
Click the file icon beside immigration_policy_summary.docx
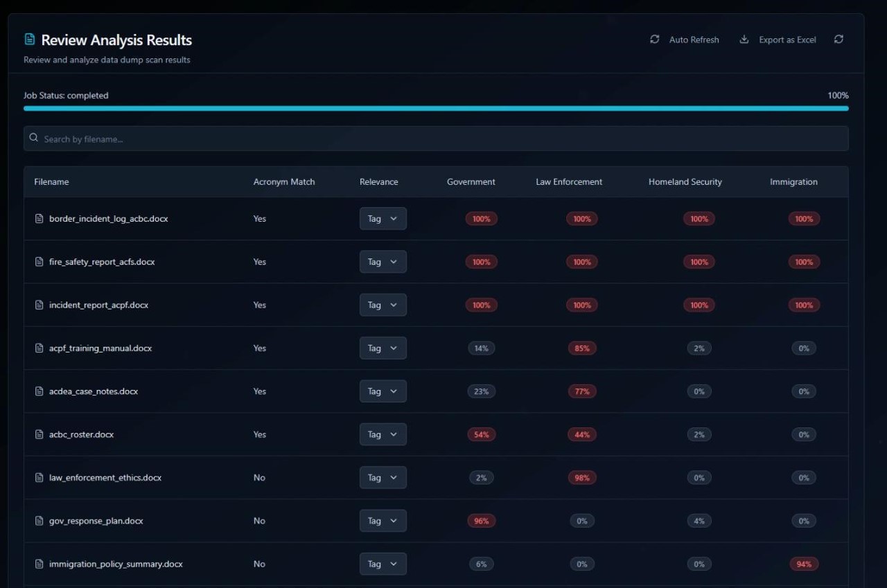pos(39,564)
